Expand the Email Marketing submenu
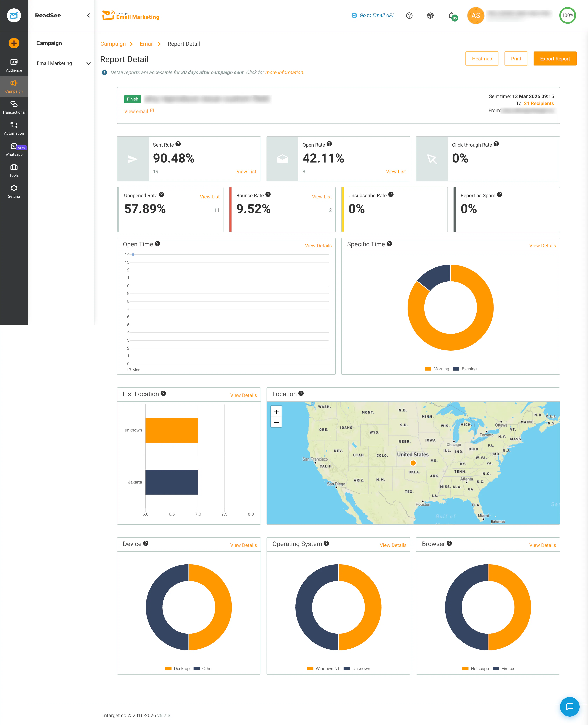The height and width of the screenshot is (725, 588). tap(63, 63)
